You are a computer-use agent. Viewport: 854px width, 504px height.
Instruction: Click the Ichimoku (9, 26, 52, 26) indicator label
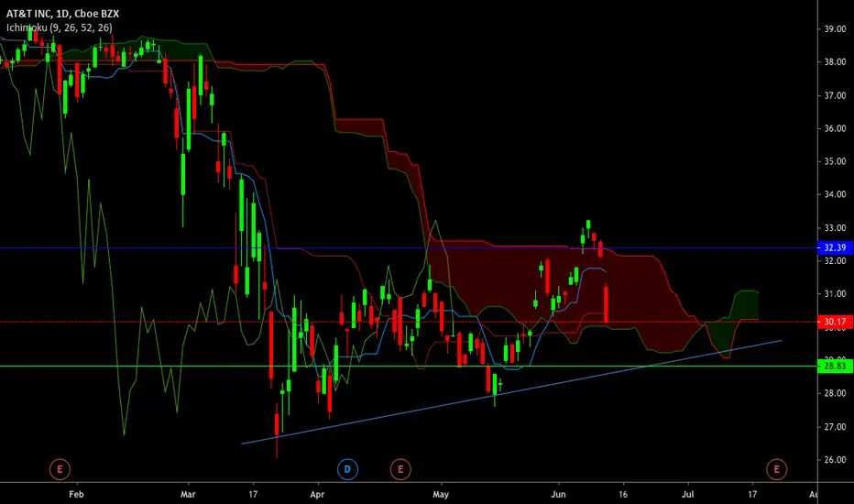(60, 27)
